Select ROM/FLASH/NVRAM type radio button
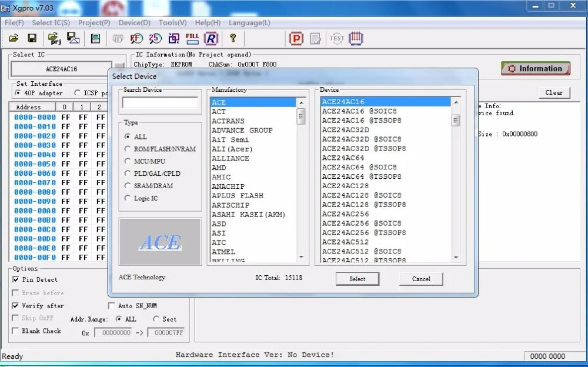This screenshot has width=588, height=367. 128,149
